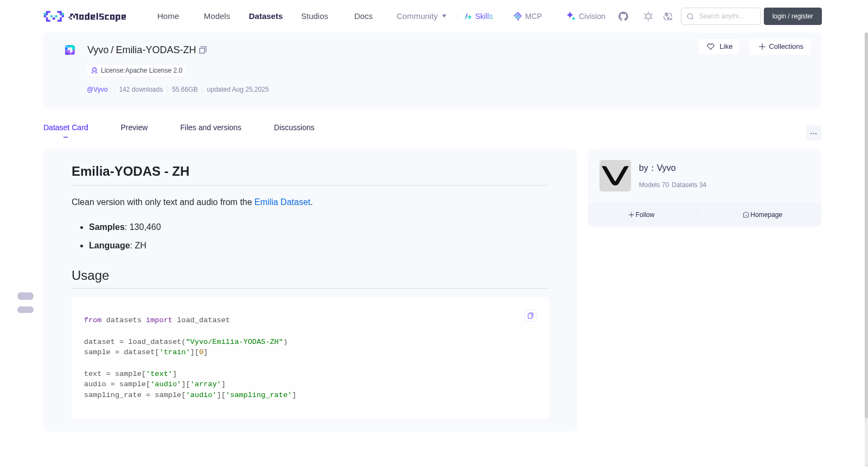This screenshot has height=467, width=868.
Task: Click the login / register button
Action: pyautogui.click(x=793, y=16)
